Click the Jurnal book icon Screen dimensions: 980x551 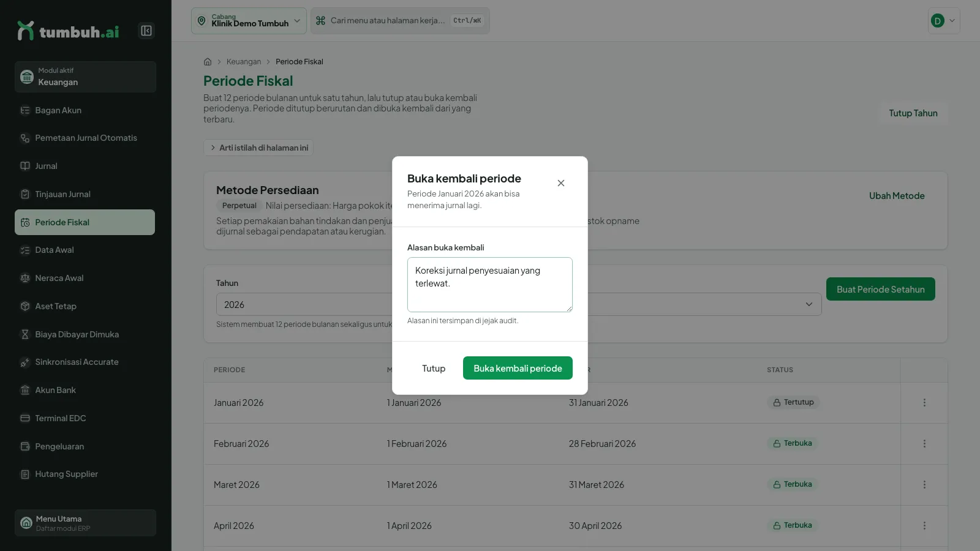(25, 166)
